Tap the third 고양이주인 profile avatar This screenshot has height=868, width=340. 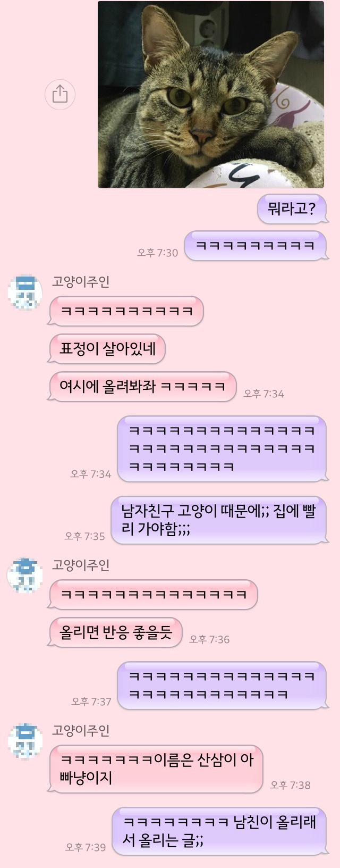point(25,741)
